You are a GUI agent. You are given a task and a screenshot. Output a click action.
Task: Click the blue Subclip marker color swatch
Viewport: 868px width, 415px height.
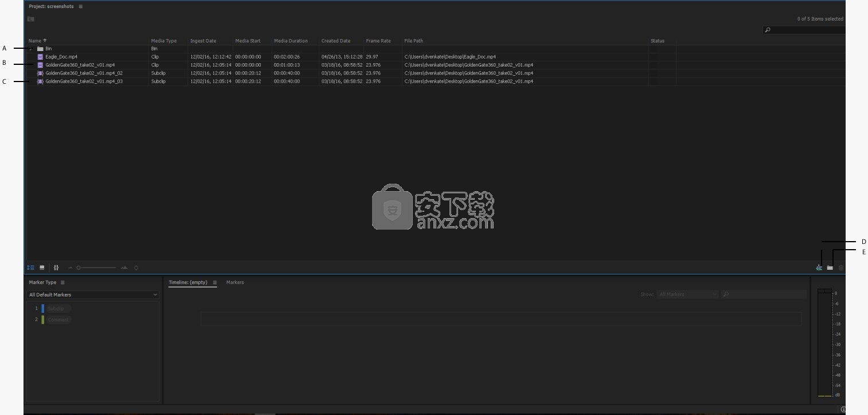tap(43, 309)
